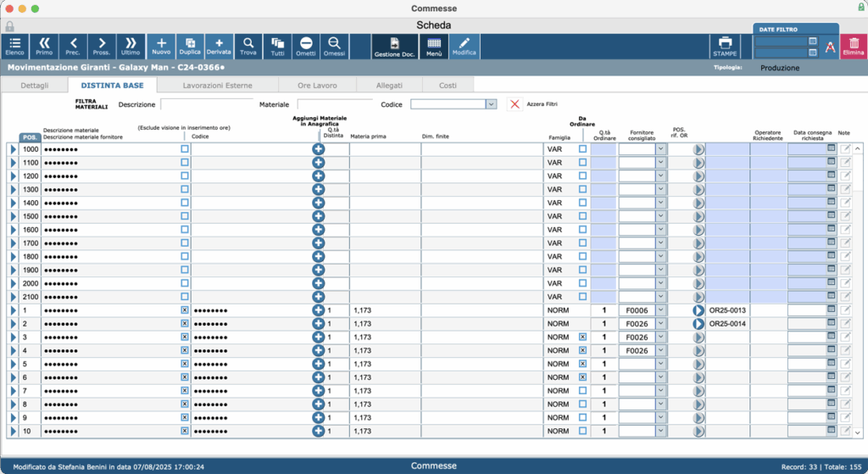Open the note editor for row 1000

coord(845,149)
